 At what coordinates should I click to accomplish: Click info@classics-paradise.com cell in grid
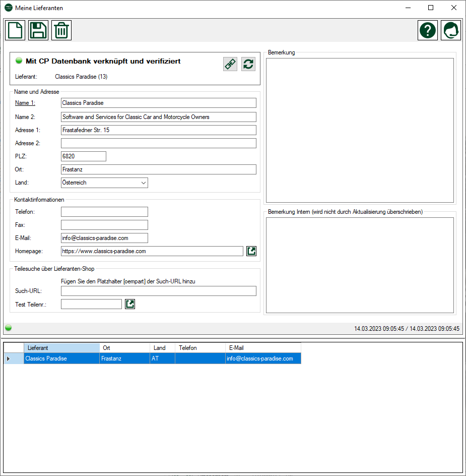pos(263,359)
